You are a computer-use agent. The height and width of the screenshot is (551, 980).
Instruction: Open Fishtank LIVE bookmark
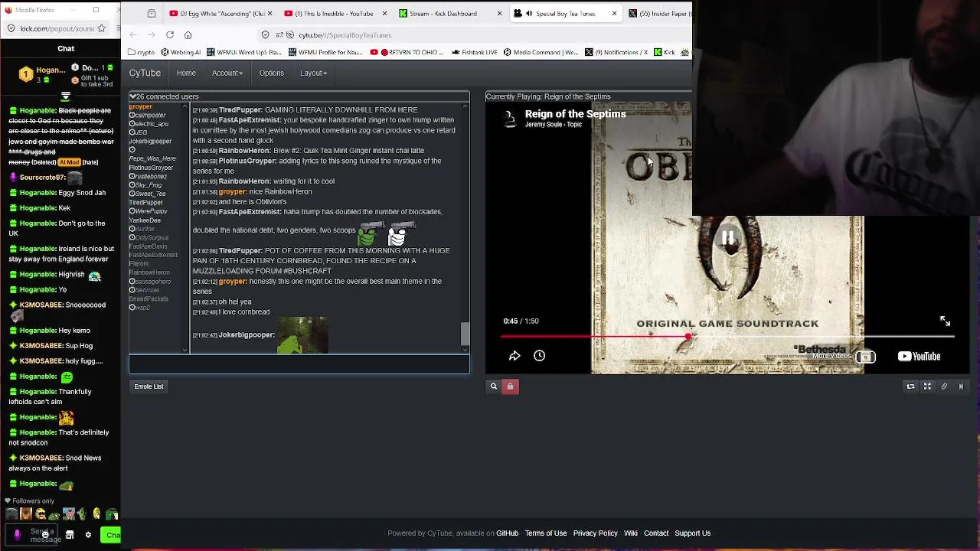pos(475,52)
